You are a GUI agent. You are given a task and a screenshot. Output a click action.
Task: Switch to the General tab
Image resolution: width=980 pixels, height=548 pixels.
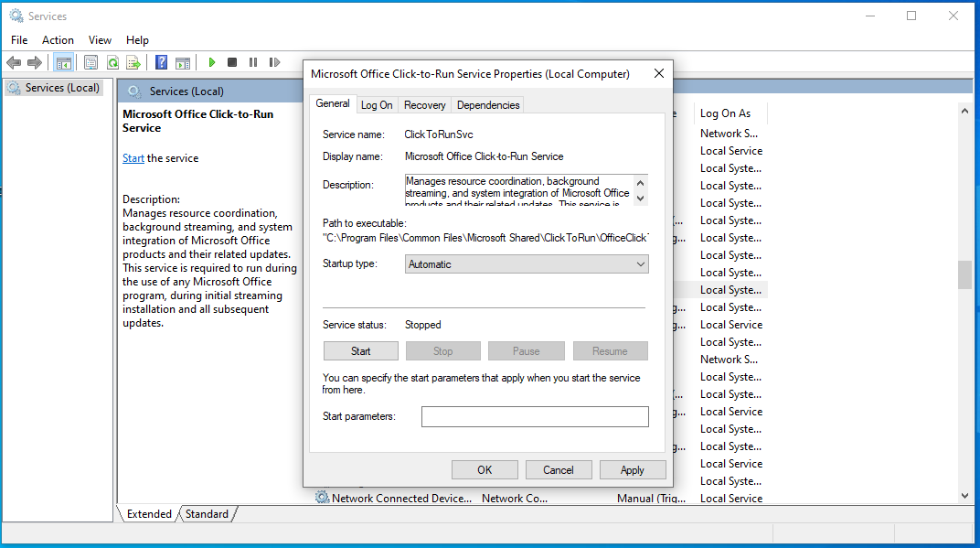click(x=333, y=104)
